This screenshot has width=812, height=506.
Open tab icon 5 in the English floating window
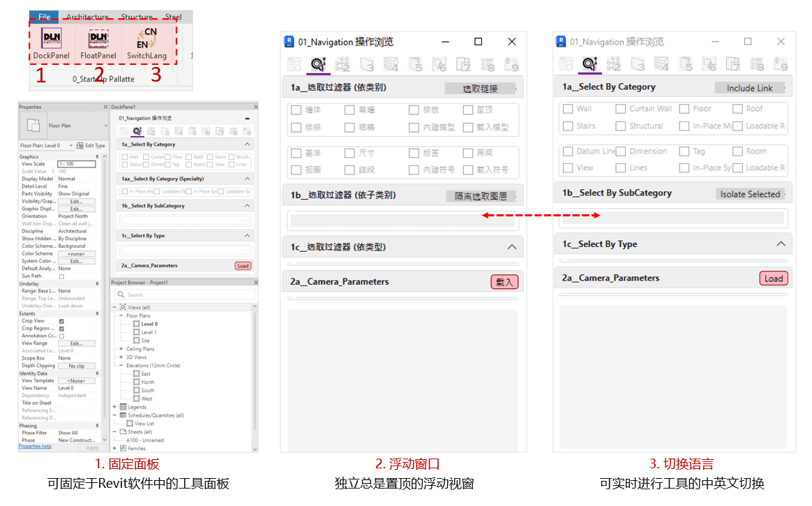pos(686,64)
